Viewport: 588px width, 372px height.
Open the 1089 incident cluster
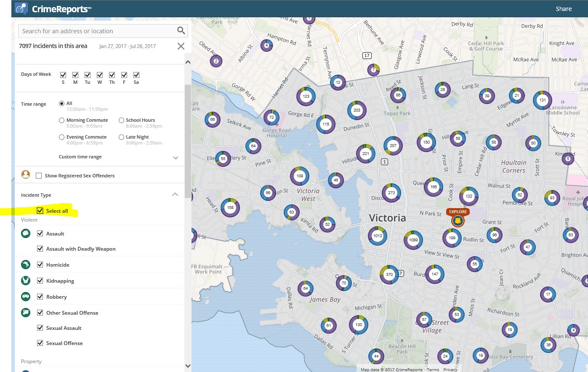(x=413, y=240)
